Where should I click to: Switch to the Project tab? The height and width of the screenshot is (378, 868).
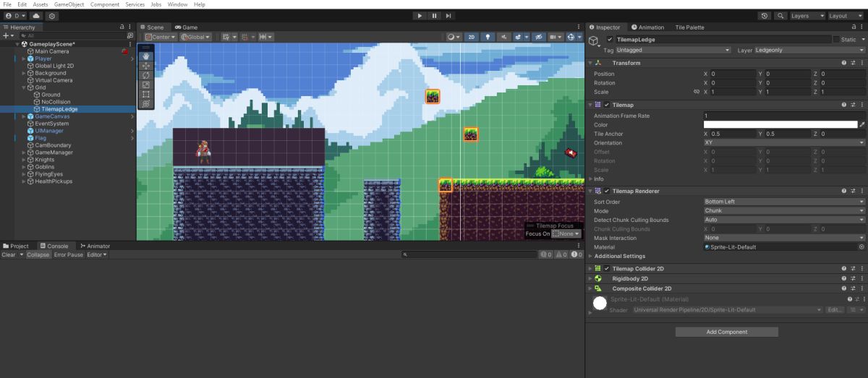click(16, 246)
